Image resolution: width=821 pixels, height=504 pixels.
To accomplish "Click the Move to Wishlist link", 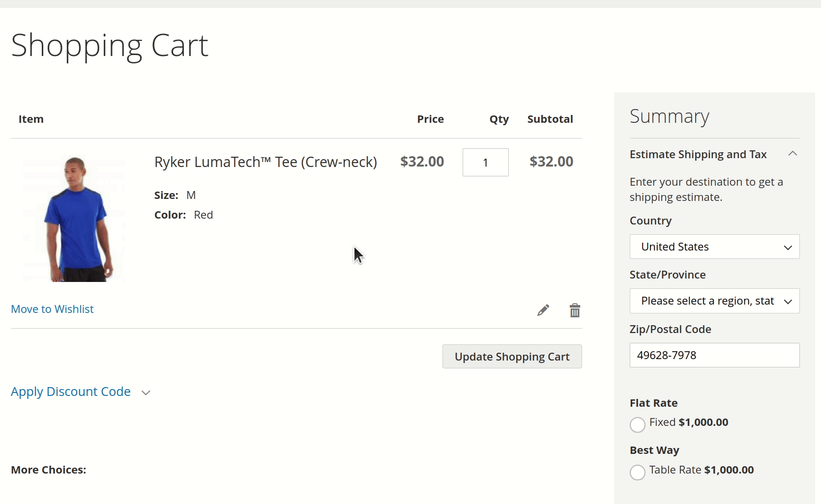I will 52,309.
